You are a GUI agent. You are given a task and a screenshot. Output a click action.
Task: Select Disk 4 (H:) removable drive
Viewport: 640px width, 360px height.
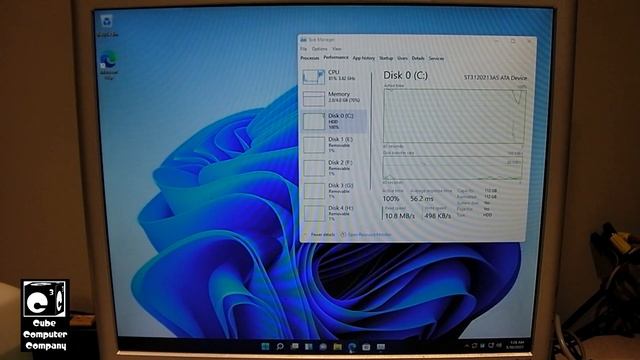pyautogui.click(x=334, y=213)
